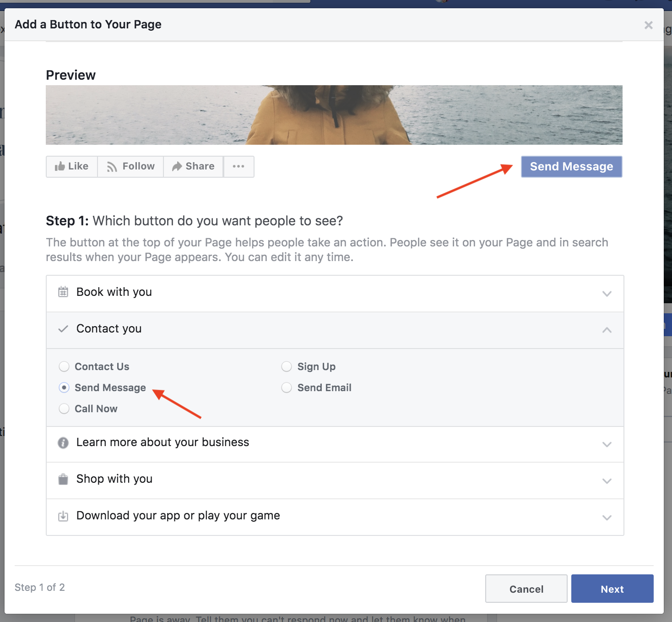Click the calendar icon next to Book with you
Screen dimensions: 672x622
(63, 292)
